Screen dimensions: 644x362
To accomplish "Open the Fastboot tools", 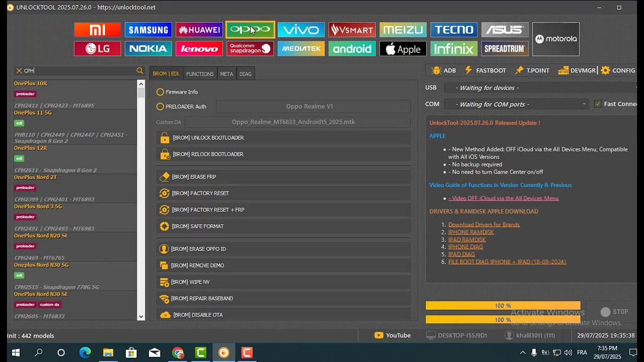I will (485, 70).
